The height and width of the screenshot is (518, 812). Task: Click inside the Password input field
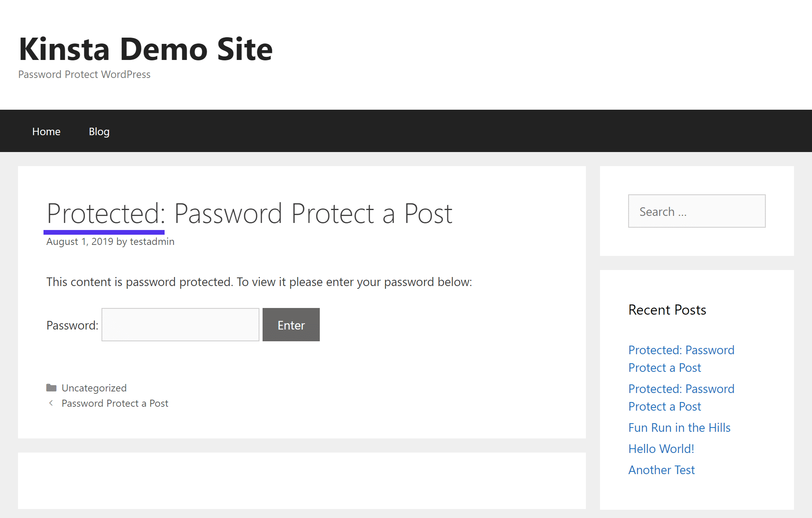click(x=181, y=324)
